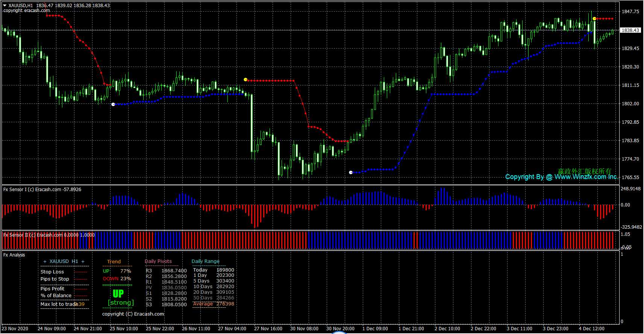The height and width of the screenshot is (334, 644).
Task: Open the chart menu arrow beside XAUUSD,H1
Action: coord(5,6)
